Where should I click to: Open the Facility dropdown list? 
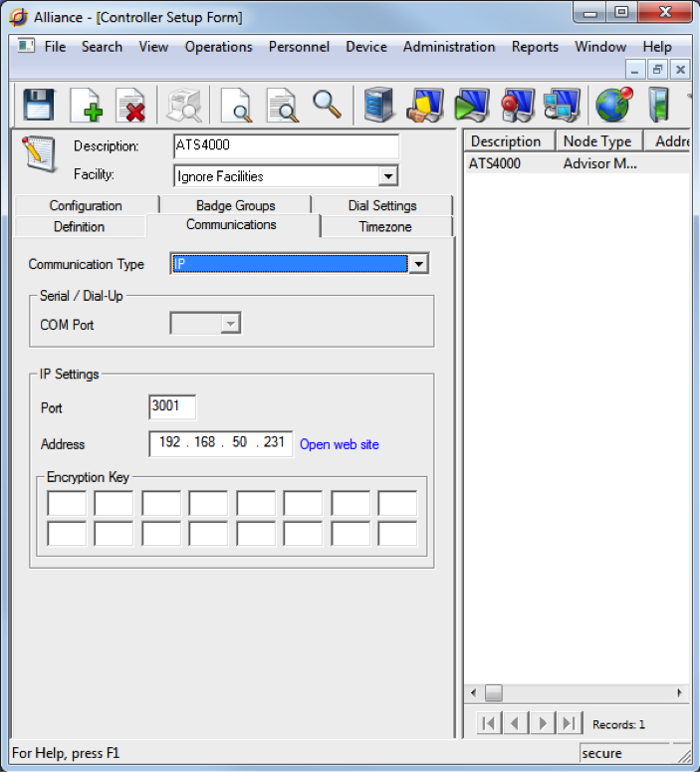point(388,176)
